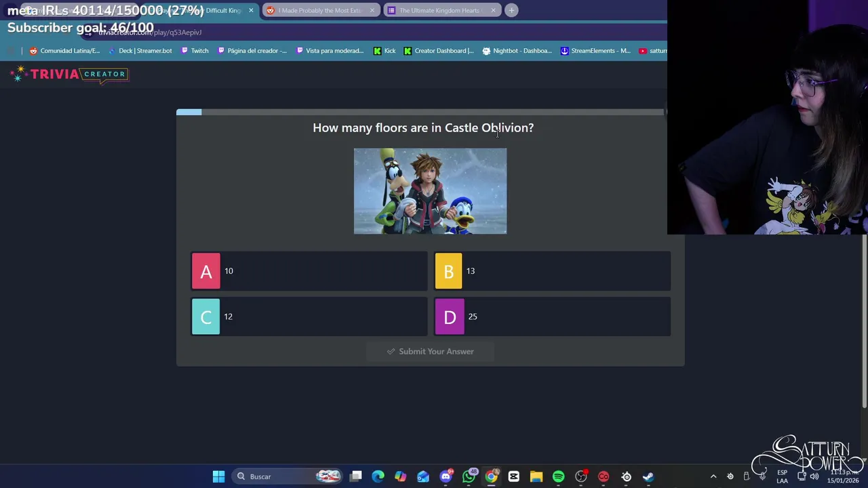Viewport: 868px width, 488px height.
Task: Open the red circular taskbar app
Action: pyautogui.click(x=604, y=476)
